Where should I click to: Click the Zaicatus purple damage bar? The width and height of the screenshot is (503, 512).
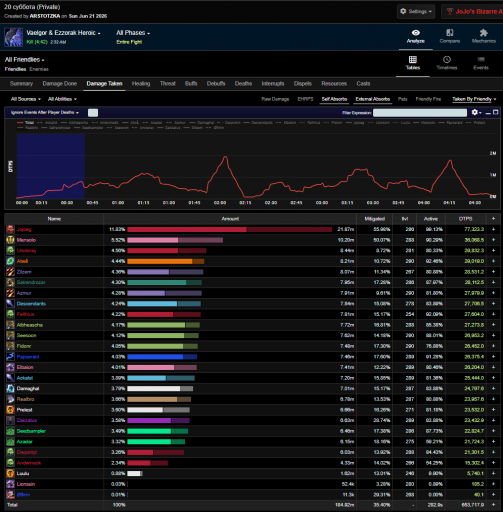pyautogui.click(x=158, y=420)
